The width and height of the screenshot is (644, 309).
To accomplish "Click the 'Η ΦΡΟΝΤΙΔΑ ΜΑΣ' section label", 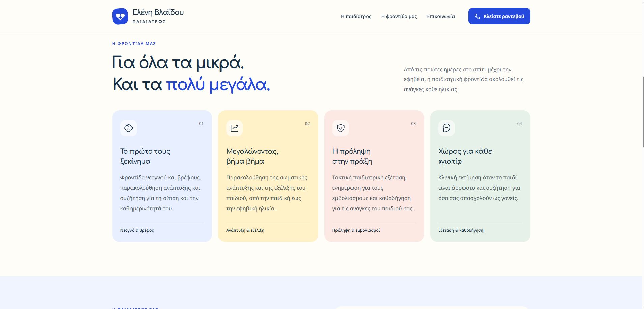I will (x=134, y=44).
